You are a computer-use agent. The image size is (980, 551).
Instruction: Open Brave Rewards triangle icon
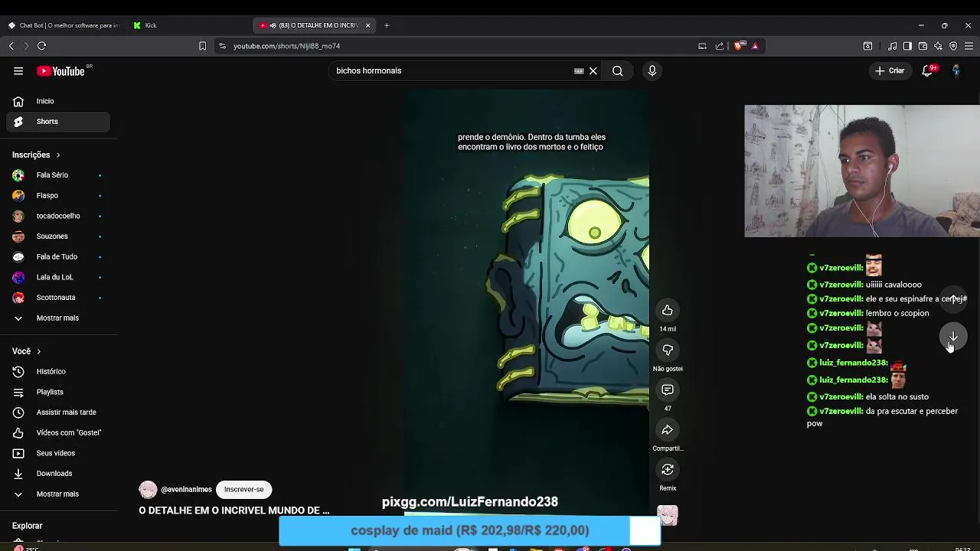click(x=755, y=46)
